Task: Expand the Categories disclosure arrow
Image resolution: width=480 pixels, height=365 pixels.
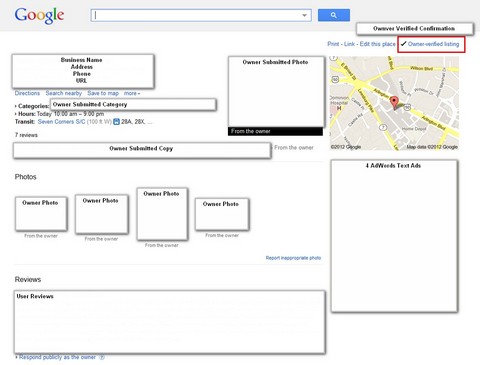Action: click(16, 106)
